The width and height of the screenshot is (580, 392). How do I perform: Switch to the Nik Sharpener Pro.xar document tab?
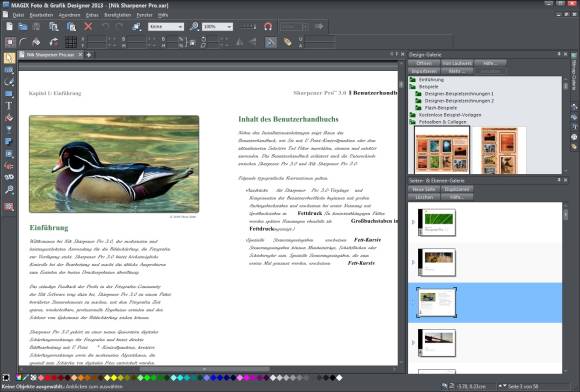click(x=50, y=55)
